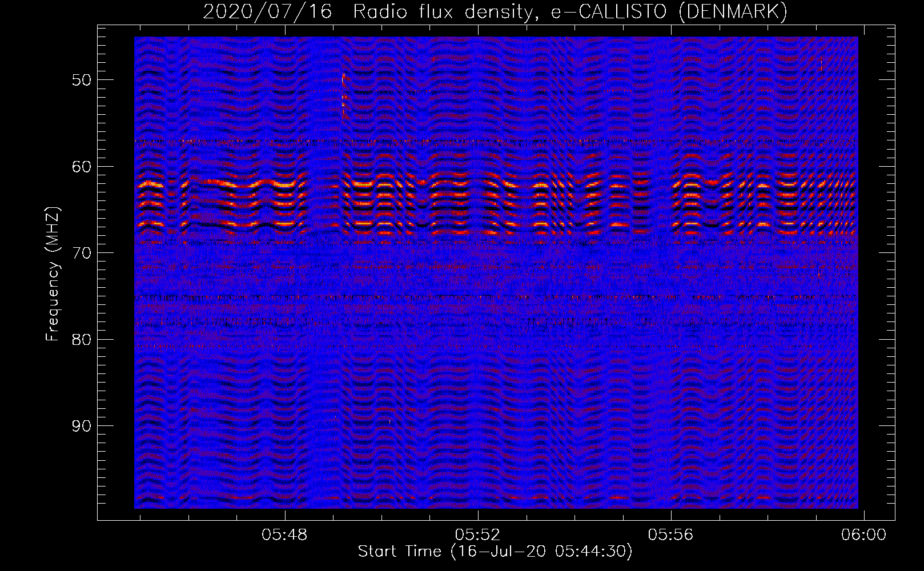Select the 06:00 time tick label
The width and height of the screenshot is (924, 571).
863,535
